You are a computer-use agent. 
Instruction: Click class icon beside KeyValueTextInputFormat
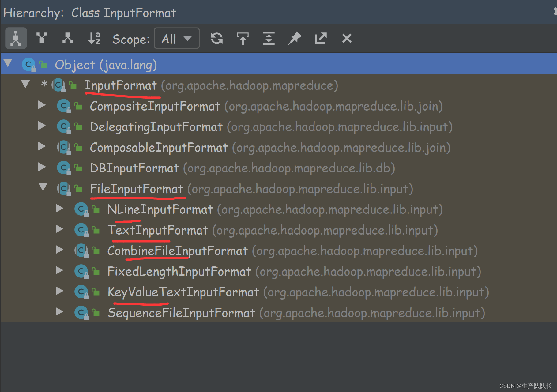tap(81, 292)
